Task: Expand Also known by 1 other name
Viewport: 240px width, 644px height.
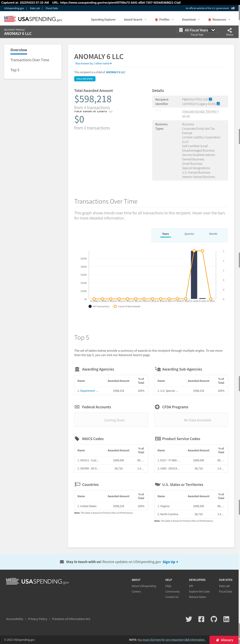Action: click(x=93, y=63)
